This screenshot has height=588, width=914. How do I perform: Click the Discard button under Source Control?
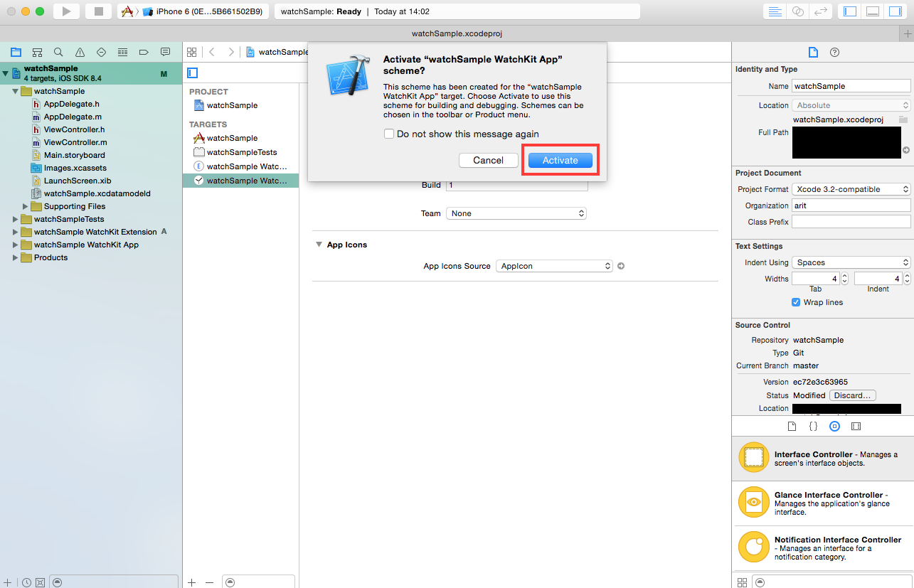click(x=853, y=395)
